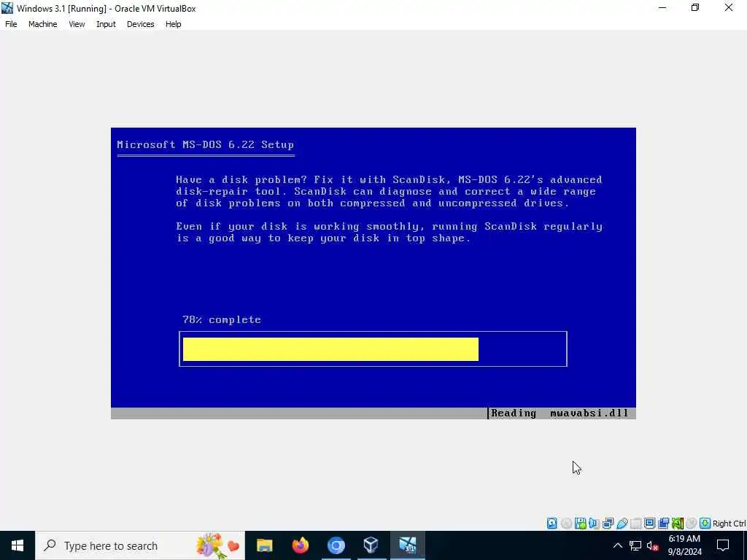Click the "78% complete" text

pyautogui.click(x=222, y=319)
